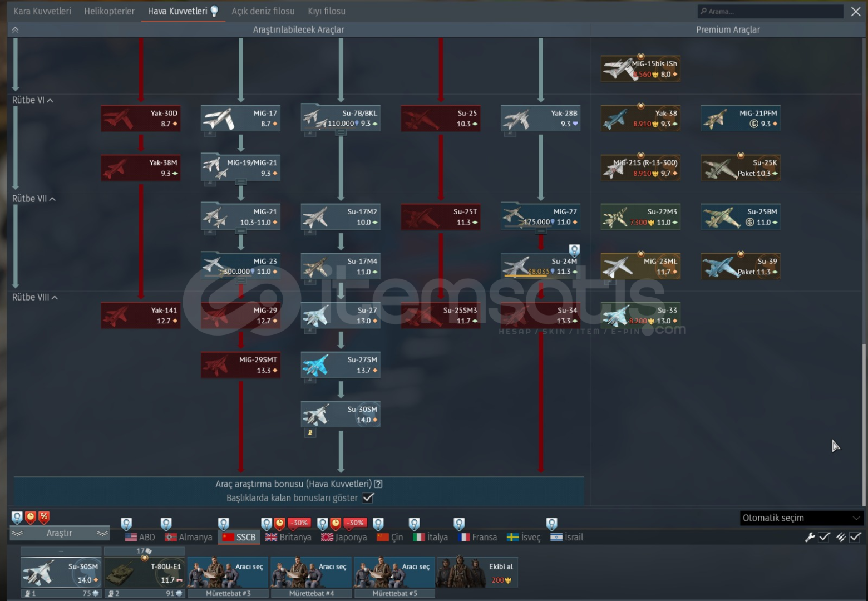Select the Su-25T aircraft card
The width and height of the screenshot is (868, 601).
coord(441,217)
